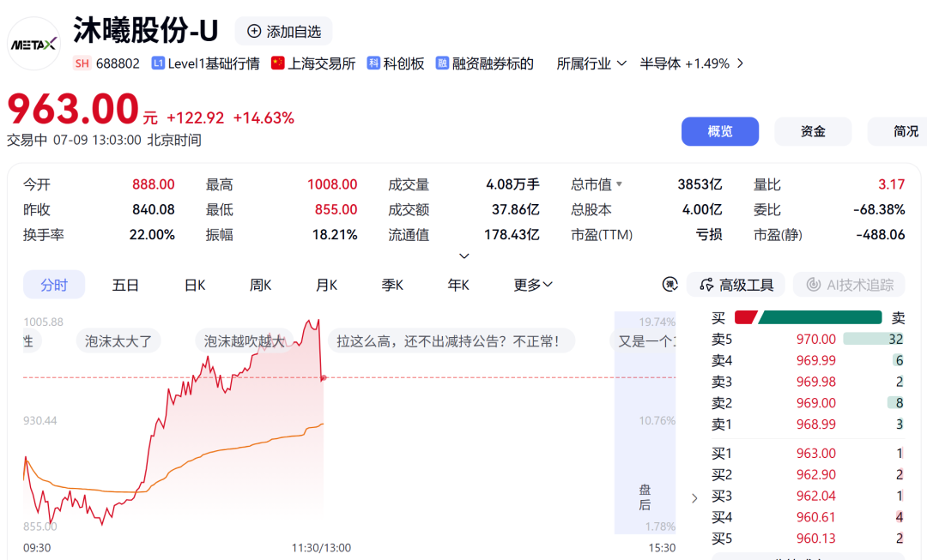Viewport: 927px width, 560px height.
Task: Select the 分时 chart tab
Action: pos(54,285)
